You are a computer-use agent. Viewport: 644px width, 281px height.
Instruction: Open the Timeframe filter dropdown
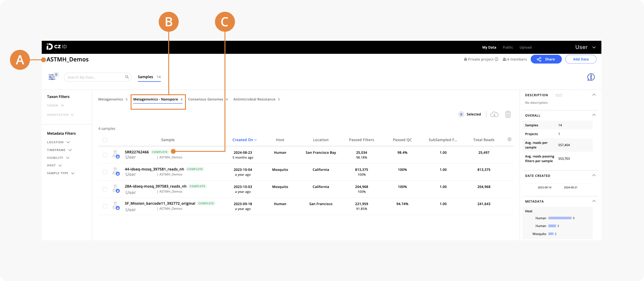59,150
